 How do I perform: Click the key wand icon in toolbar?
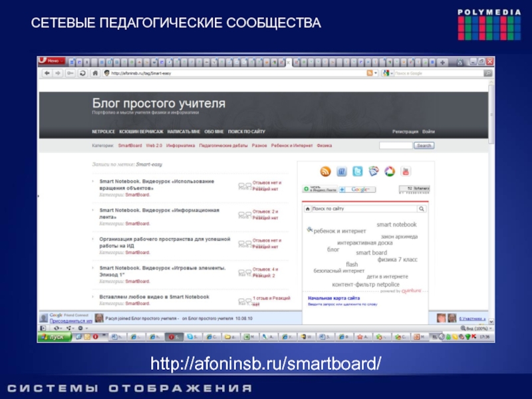point(70,73)
